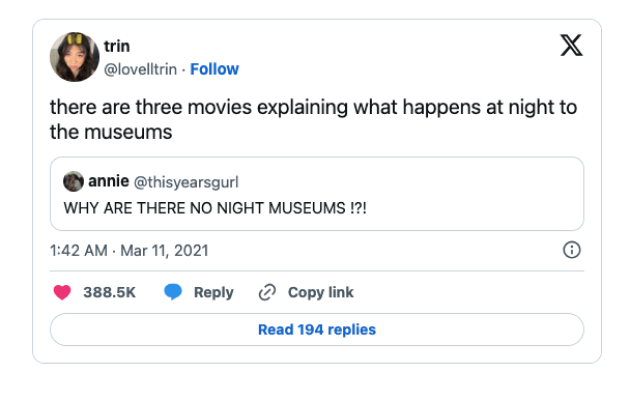The image size is (630, 400).
Task: Open the 1:42 AM Mar 11, 2021 timestamp
Action: click(x=129, y=250)
